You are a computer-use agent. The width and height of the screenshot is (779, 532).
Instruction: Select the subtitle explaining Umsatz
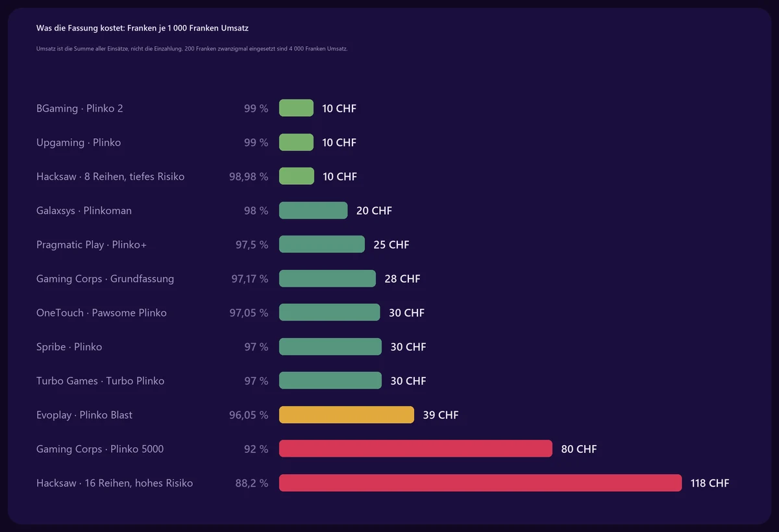click(192, 49)
